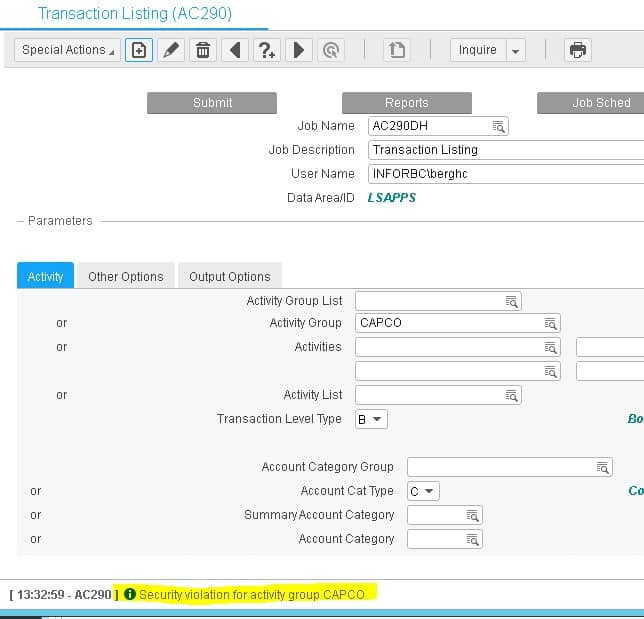Click the info icon in status message
Viewport: 644px width, 619px height.
click(x=130, y=594)
